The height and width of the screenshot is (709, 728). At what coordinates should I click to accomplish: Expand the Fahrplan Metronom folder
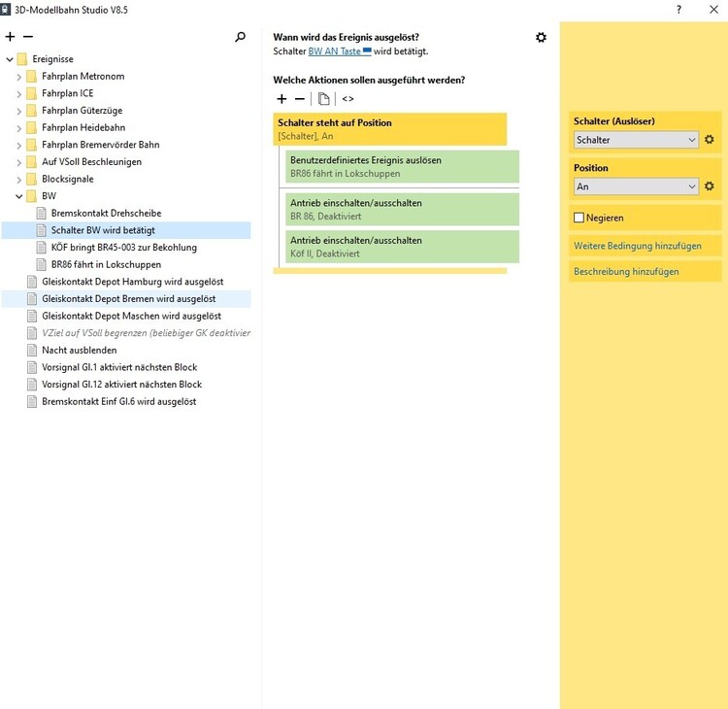click(19, 77)
